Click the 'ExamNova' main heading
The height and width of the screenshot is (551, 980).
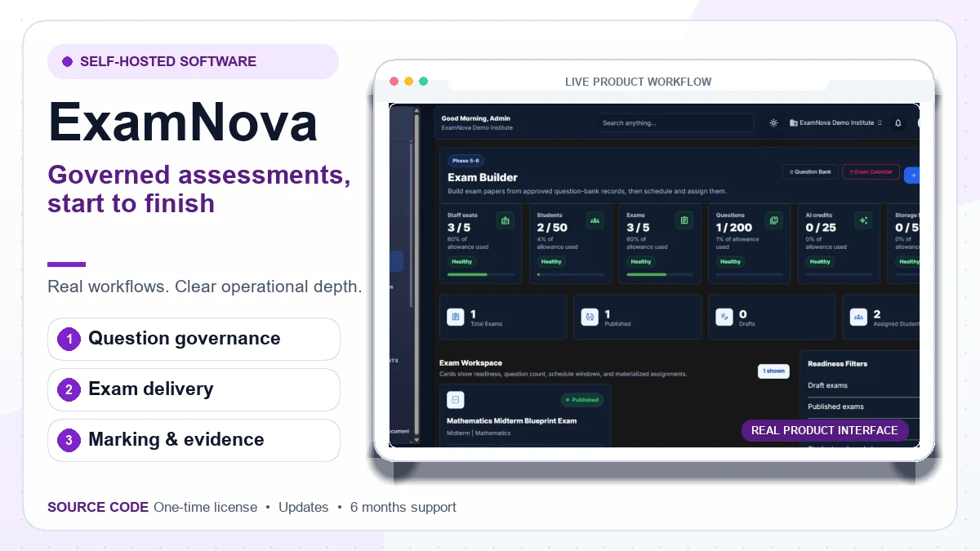click(183, 122)
